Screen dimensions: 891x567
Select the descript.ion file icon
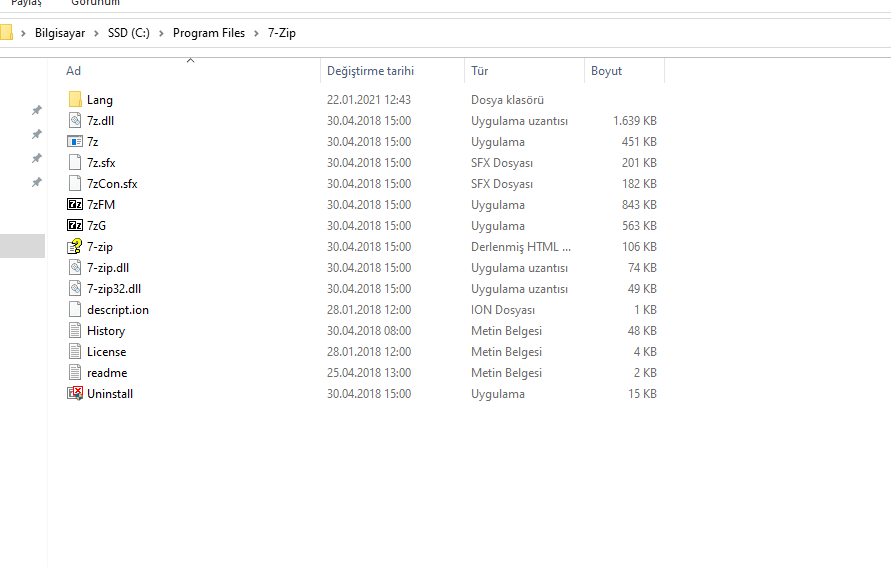point(75,310)
